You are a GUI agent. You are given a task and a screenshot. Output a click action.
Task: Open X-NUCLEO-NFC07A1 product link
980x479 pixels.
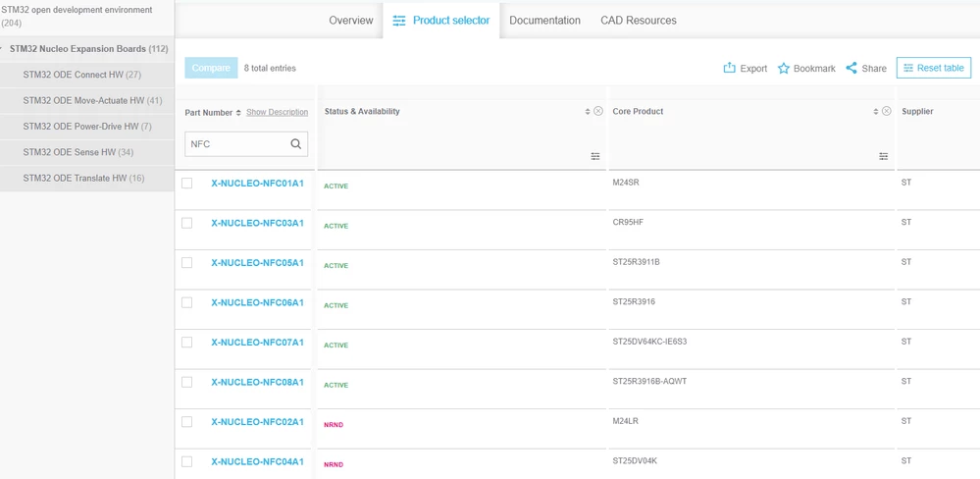pyautogui.click(x=257, y=342)
